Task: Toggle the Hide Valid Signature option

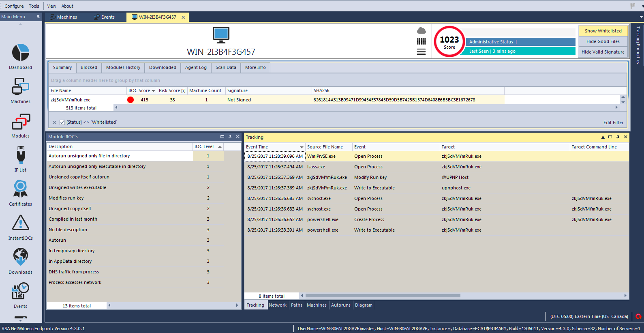Action: (603, 52)
